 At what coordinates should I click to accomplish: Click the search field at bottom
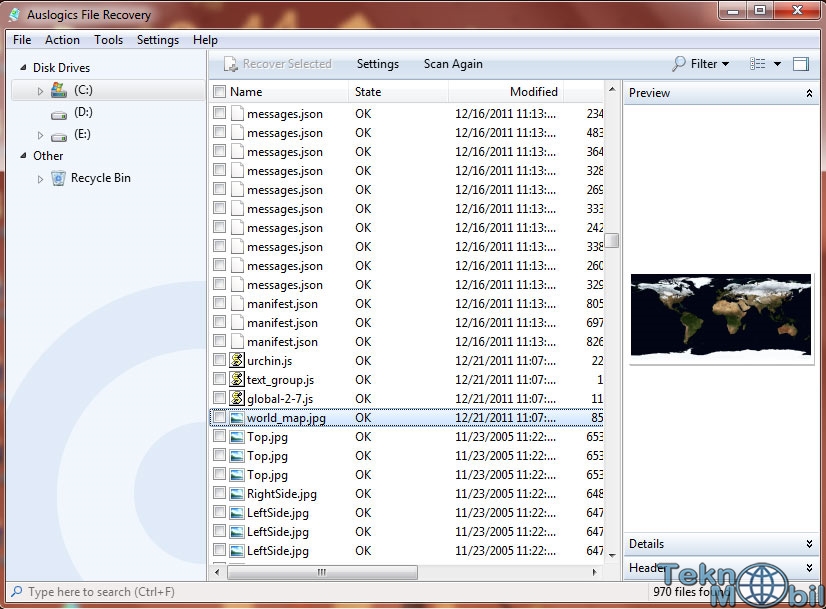coord(329,592)
